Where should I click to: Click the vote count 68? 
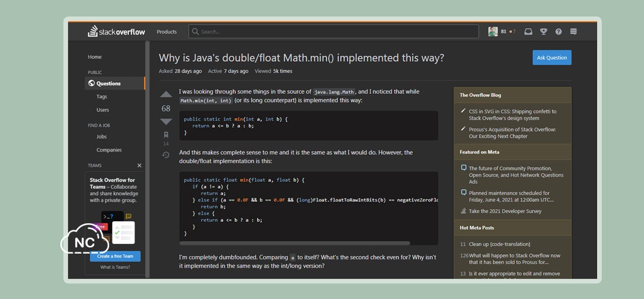click(166, 108)
